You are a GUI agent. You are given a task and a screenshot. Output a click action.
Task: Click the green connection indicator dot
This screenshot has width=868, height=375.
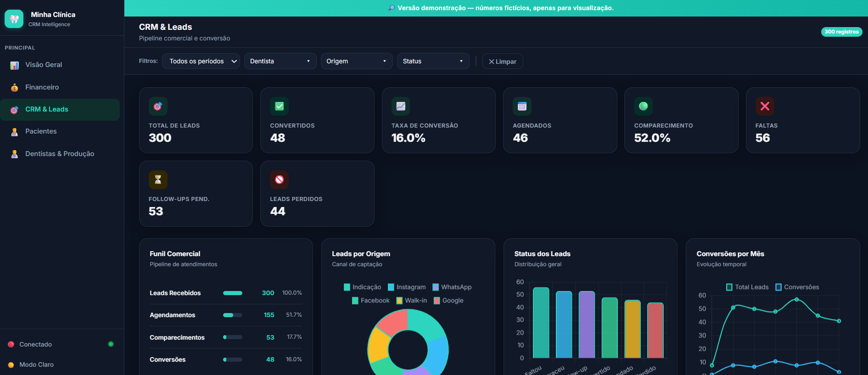coord(111,344)
